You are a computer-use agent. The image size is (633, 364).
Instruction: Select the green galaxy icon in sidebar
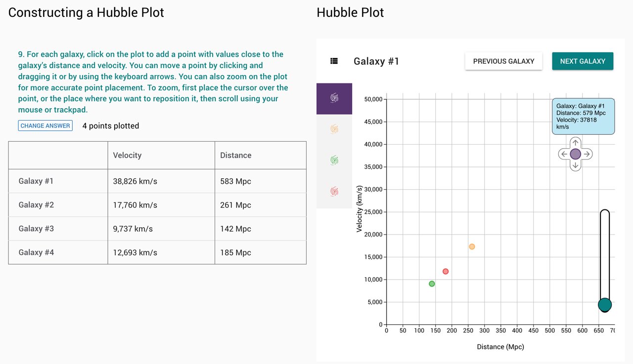334,161
